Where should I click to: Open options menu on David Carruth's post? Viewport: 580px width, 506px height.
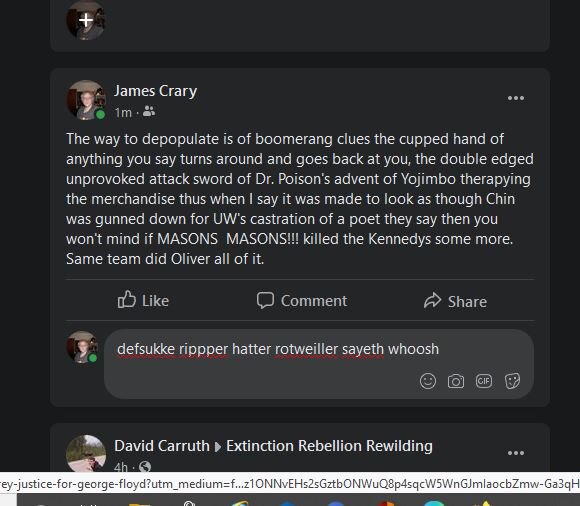516,453
